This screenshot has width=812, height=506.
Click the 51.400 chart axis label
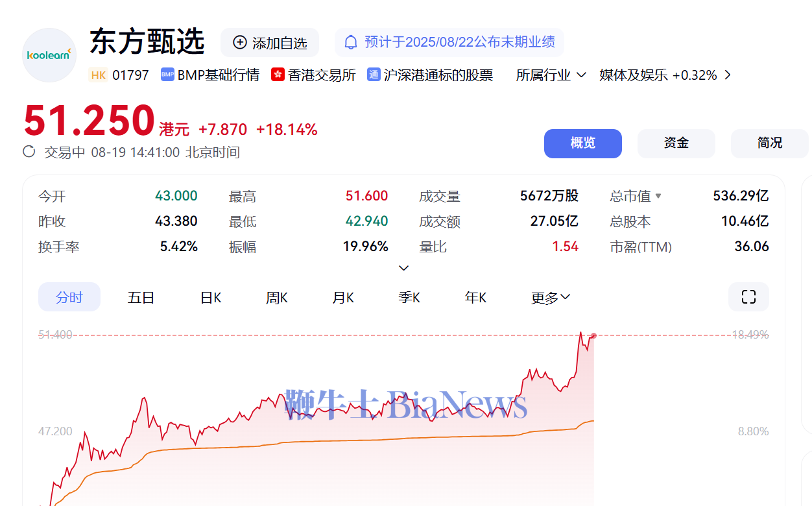point(55,335)
